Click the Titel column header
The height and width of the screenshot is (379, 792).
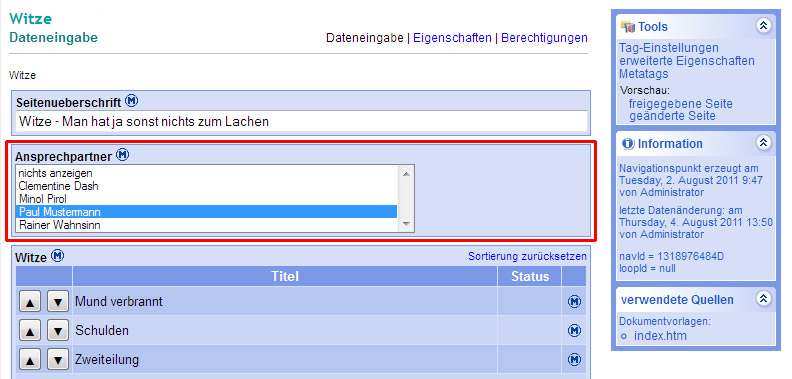pos(285,276)
